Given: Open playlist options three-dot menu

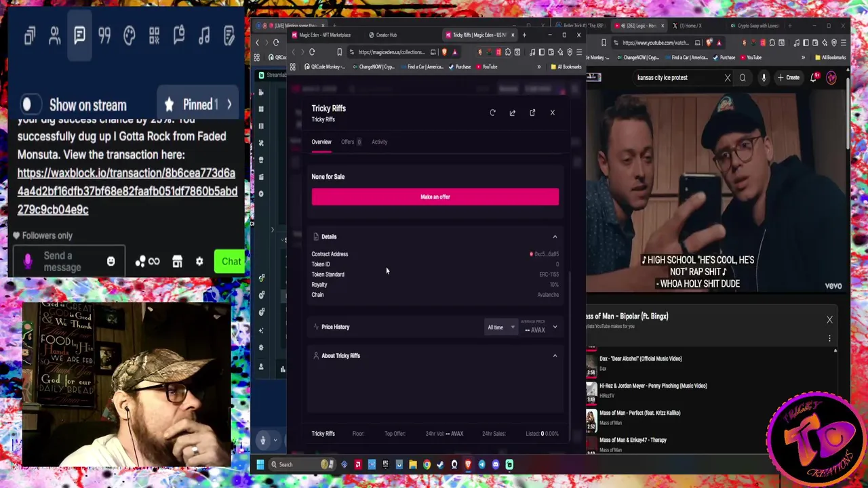Looking at the screenshot, I should [829, 338].
